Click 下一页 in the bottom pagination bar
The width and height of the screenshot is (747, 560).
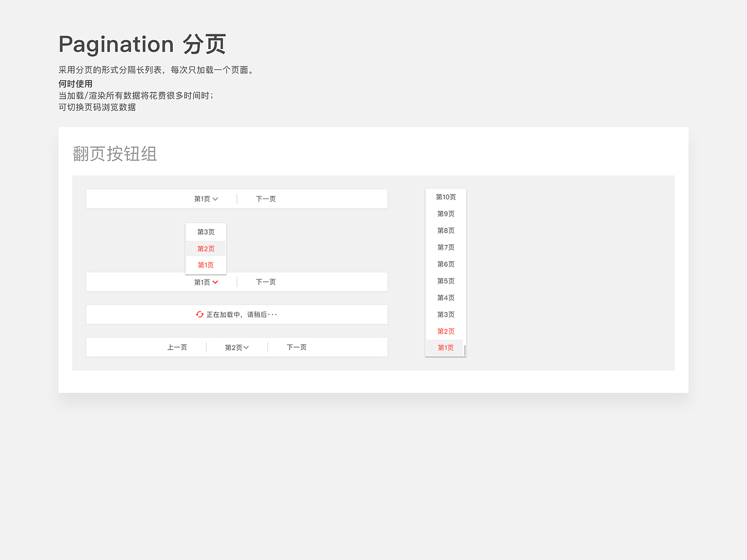coord(296,346)
